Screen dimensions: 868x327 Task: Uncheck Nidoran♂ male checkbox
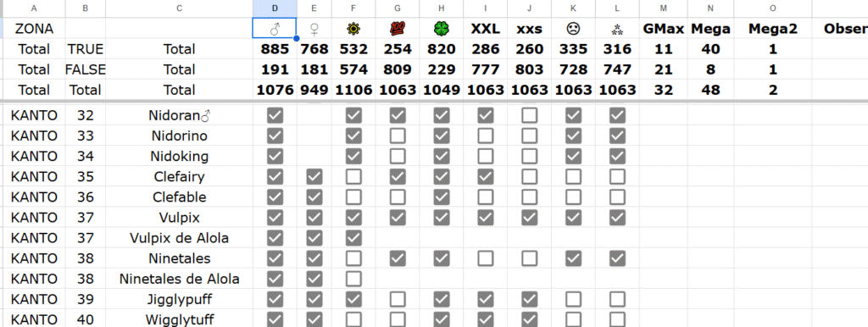(x=275, y=116)
